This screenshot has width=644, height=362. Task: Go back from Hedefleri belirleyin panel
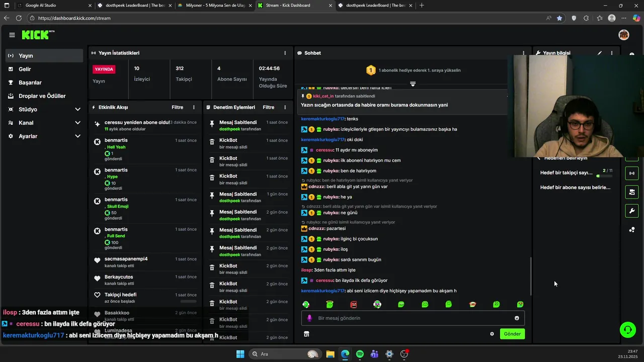[539, 158]
